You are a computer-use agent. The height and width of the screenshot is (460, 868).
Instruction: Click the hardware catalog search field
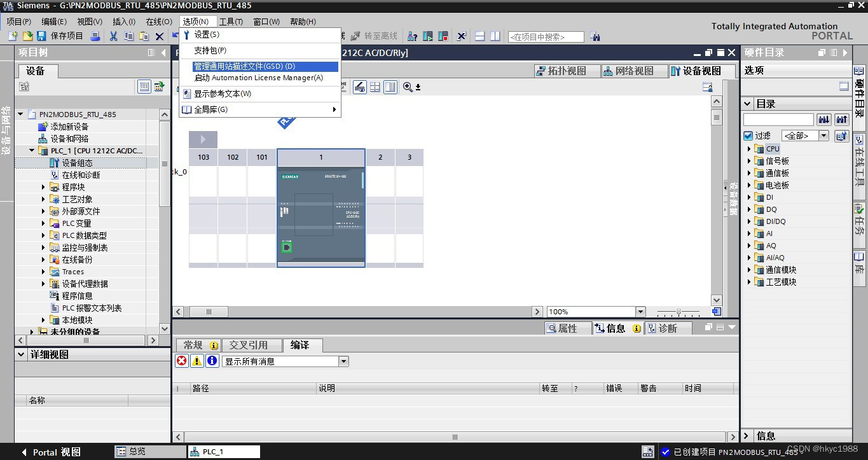[x=778, y=120]
